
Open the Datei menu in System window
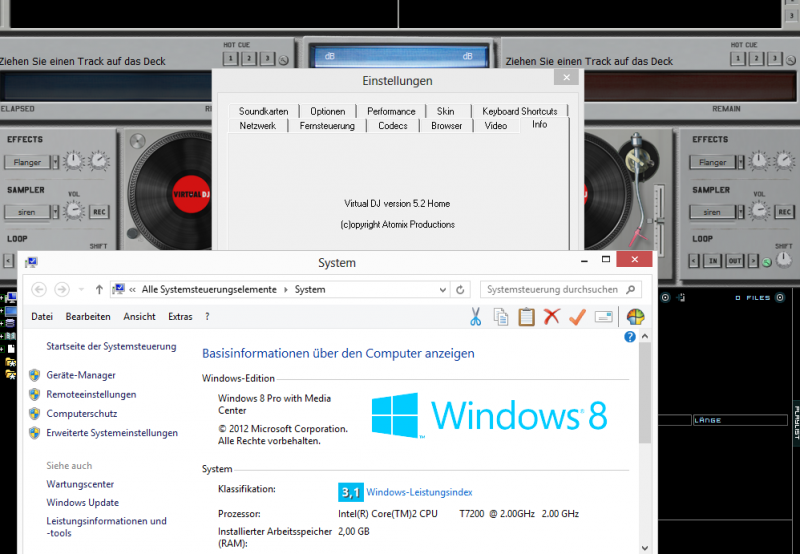(x=42, y=317)
